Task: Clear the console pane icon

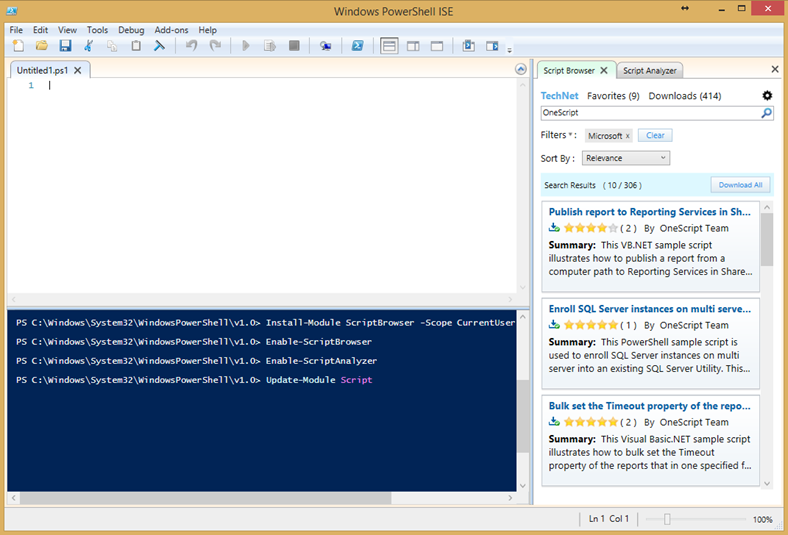Action: click(x=159, y=46)
